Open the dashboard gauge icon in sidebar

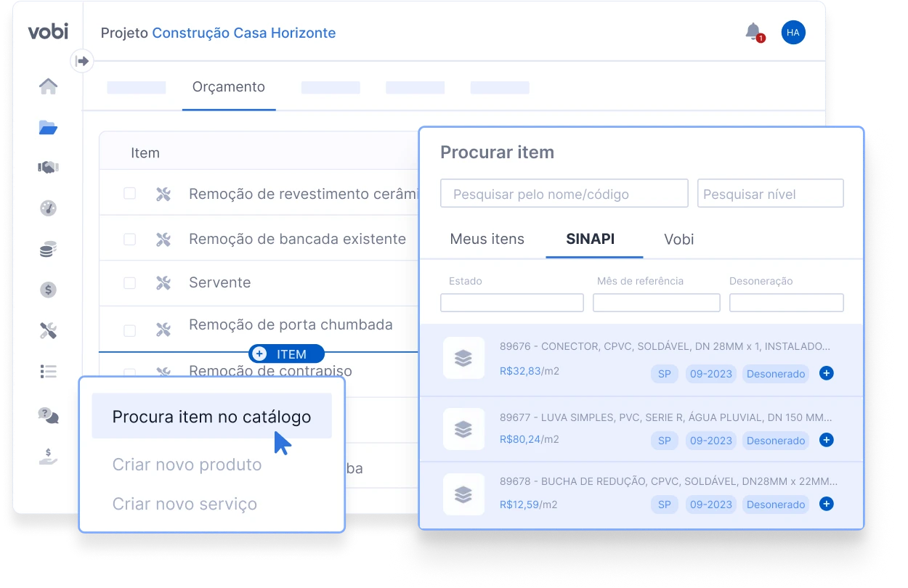coord(48,208)
